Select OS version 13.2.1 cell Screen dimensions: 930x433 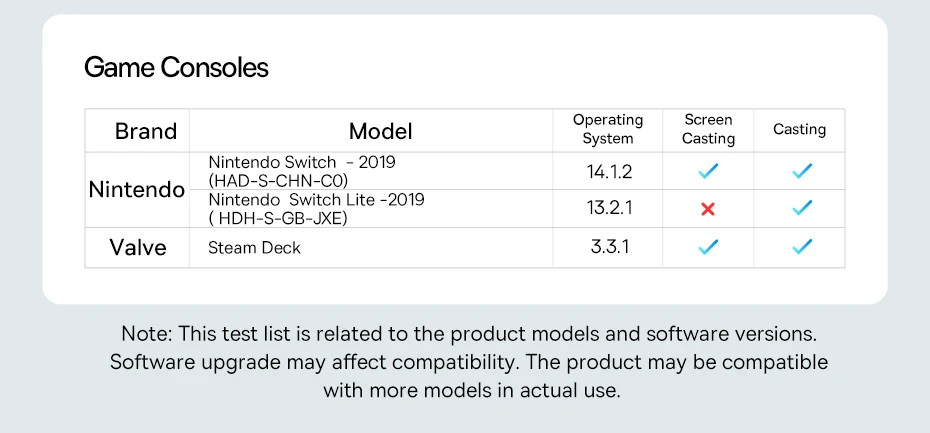coord(609,209)
